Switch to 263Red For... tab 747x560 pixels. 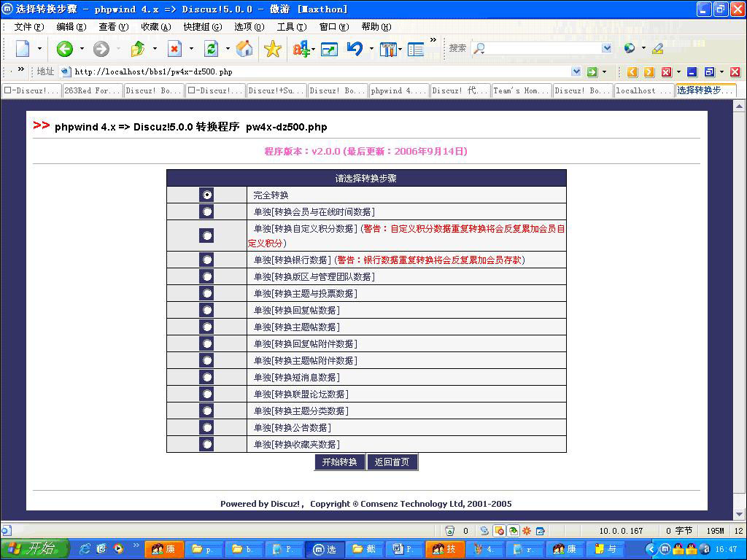tap(92, 90)
